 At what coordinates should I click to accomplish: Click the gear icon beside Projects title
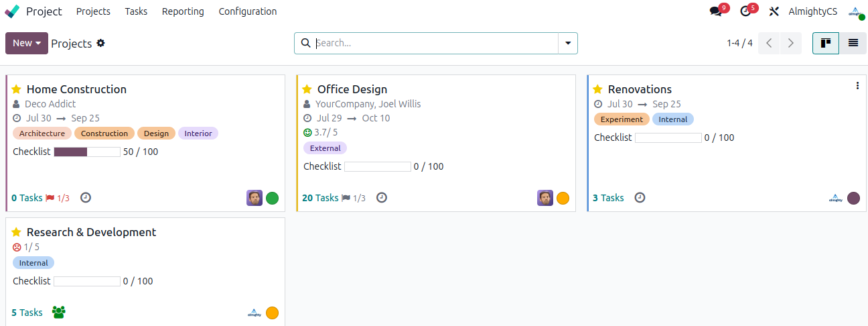click(100, 43)
